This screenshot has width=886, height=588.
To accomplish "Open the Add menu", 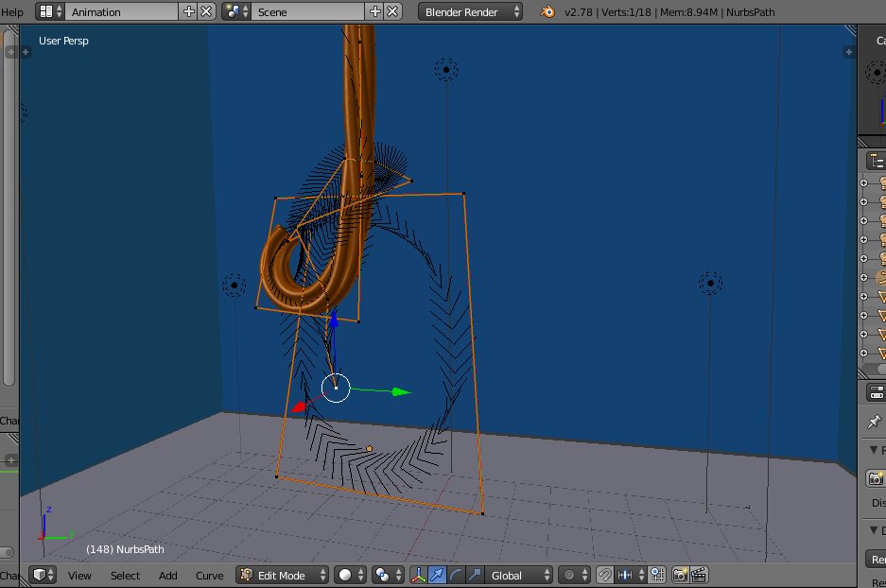I will (167, 576).
